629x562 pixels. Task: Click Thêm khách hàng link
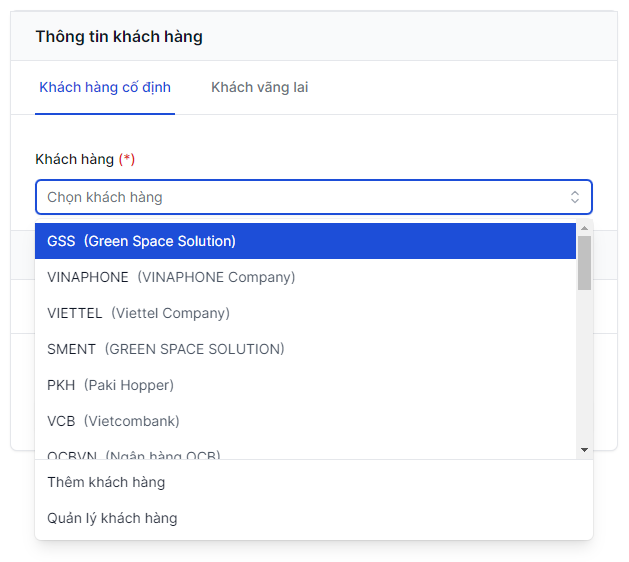[x=314, y=482]
